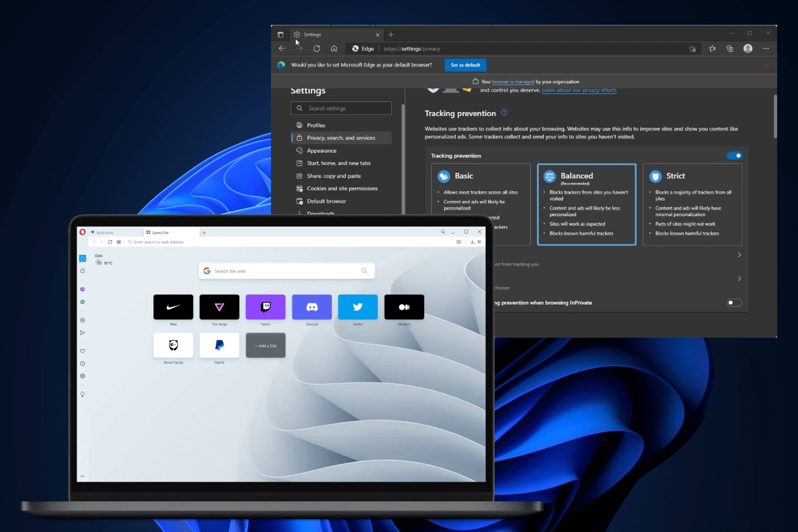Viewport: 798px width, 532px height.
Task: Click the Set as default button
Action: pos(465,65)
